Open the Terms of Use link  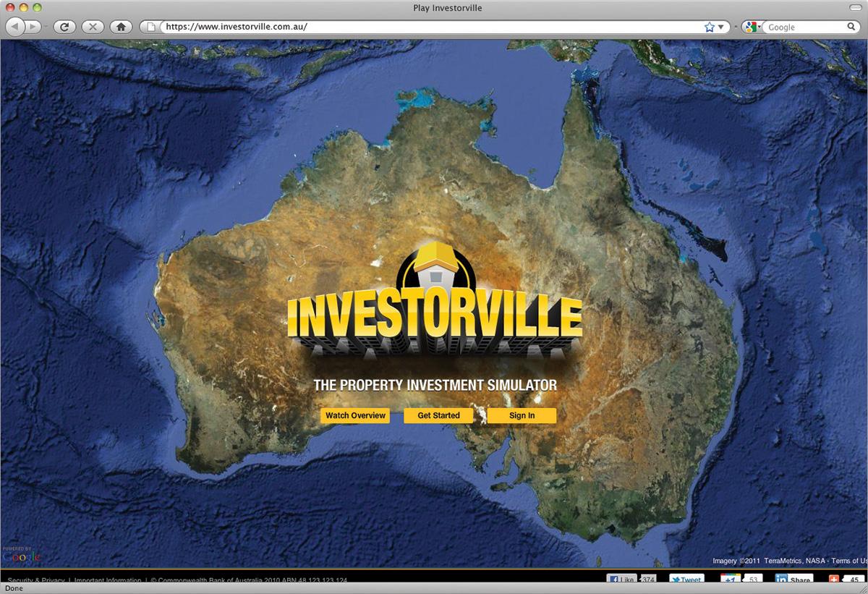click(x=849, y=561)
